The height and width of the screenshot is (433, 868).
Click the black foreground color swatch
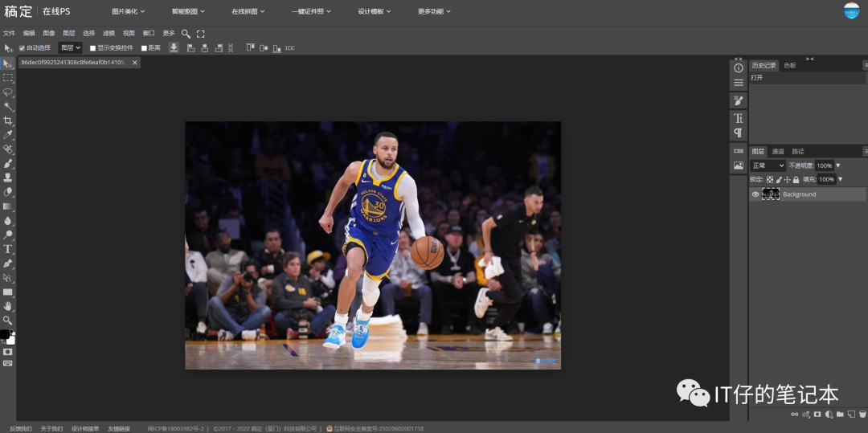[4, 333]
